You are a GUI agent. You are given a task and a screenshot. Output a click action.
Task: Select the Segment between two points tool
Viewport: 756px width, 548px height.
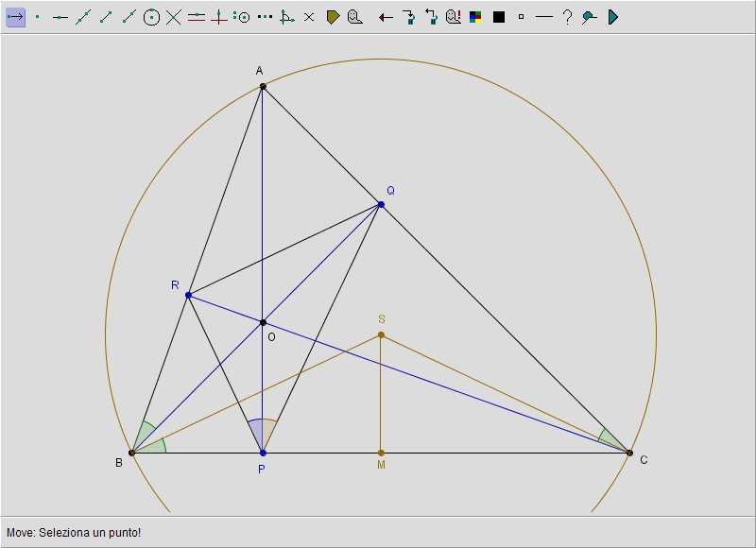(x=106, y=17)
